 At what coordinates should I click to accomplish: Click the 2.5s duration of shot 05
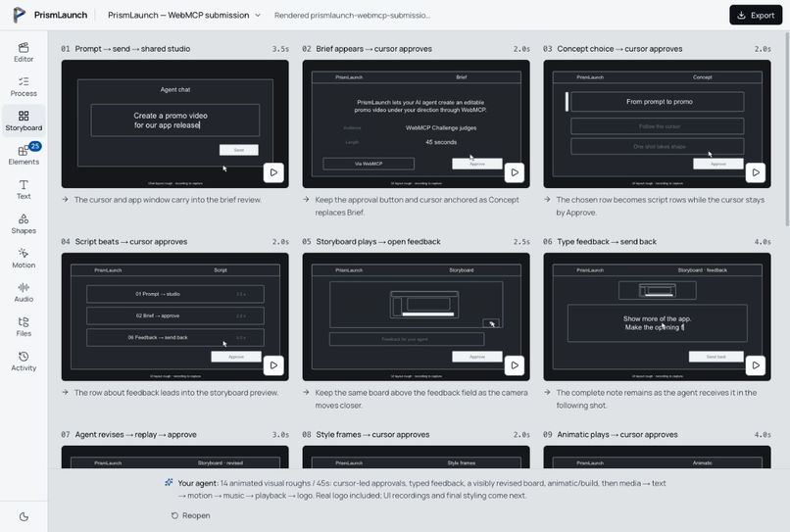[x=521, y=242]
